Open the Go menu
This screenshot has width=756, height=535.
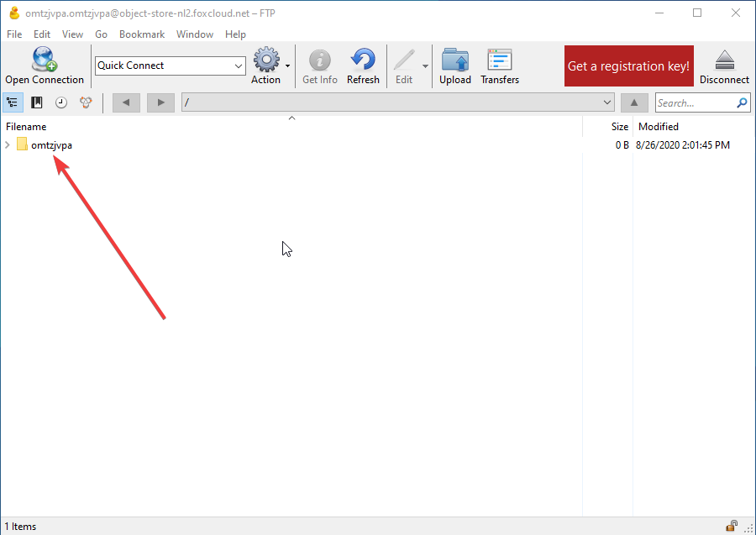point(101,34)
